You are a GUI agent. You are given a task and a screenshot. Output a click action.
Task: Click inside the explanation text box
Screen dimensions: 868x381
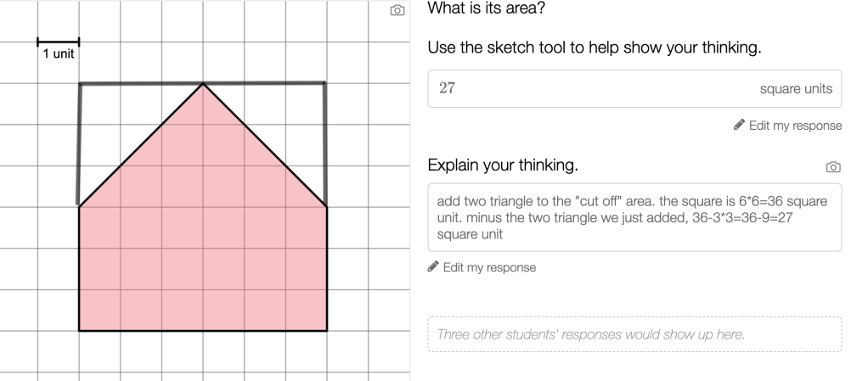point(634,217)
